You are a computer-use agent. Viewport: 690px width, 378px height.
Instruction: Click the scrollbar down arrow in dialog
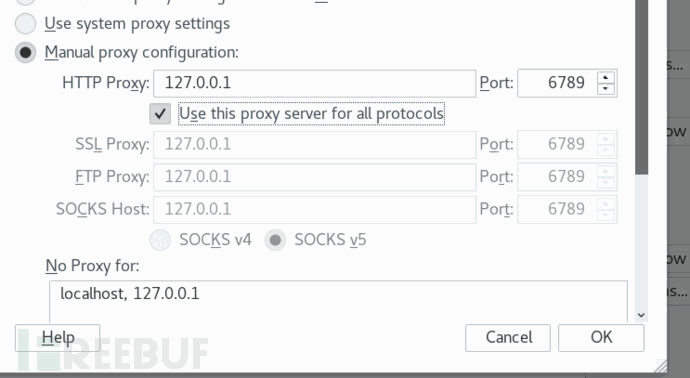(641, 315)
